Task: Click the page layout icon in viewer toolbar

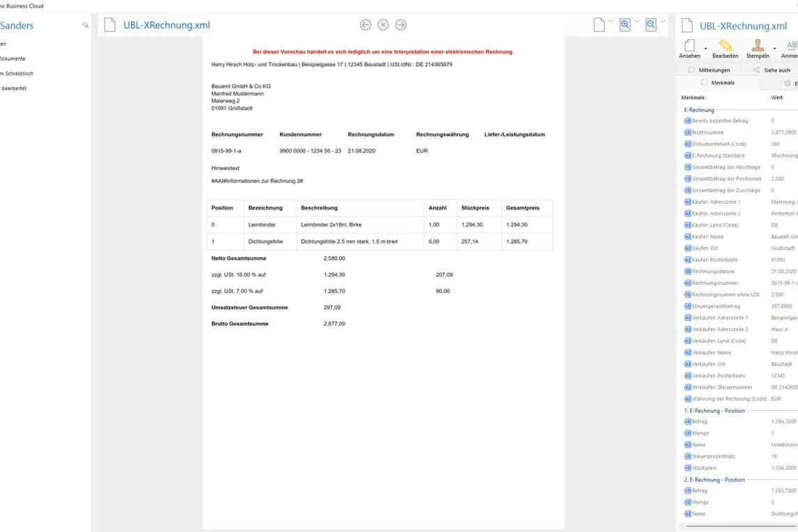Action: click(x=599, y=24)
